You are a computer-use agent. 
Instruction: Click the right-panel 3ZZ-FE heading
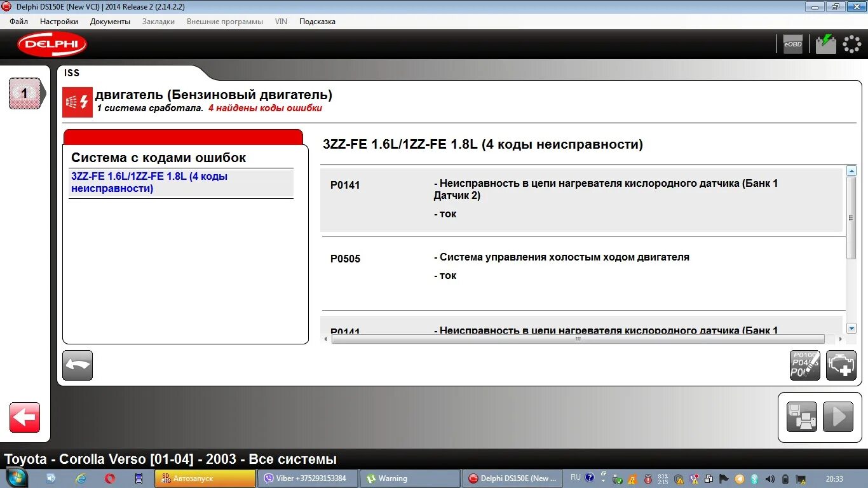(x=483, y=144)
